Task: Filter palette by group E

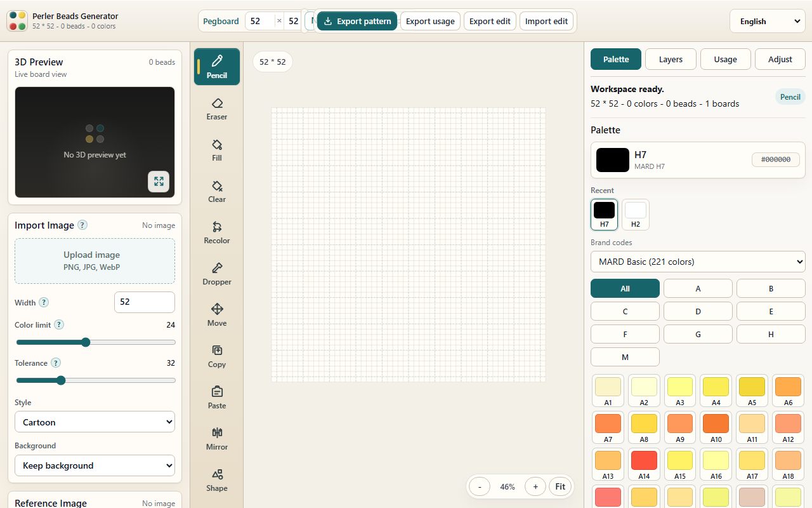Action: (x=771, y=311)
